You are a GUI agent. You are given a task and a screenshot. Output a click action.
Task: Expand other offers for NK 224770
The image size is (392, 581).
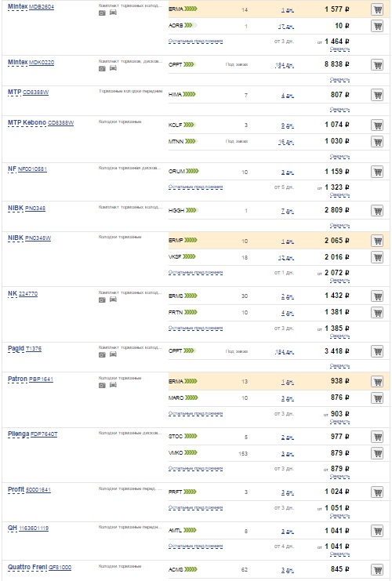(x=196, y=329)
